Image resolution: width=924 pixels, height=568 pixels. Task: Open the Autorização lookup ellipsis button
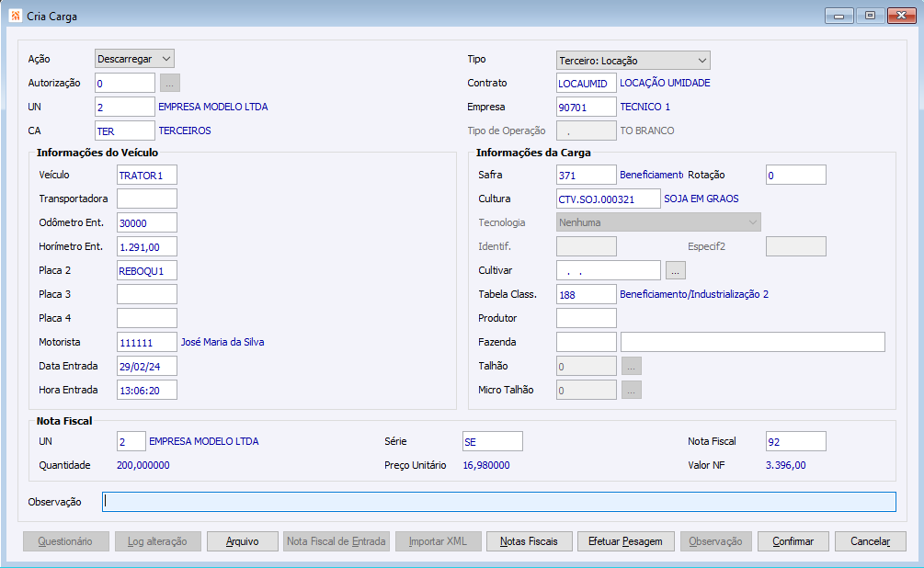(x=170, y=83)
